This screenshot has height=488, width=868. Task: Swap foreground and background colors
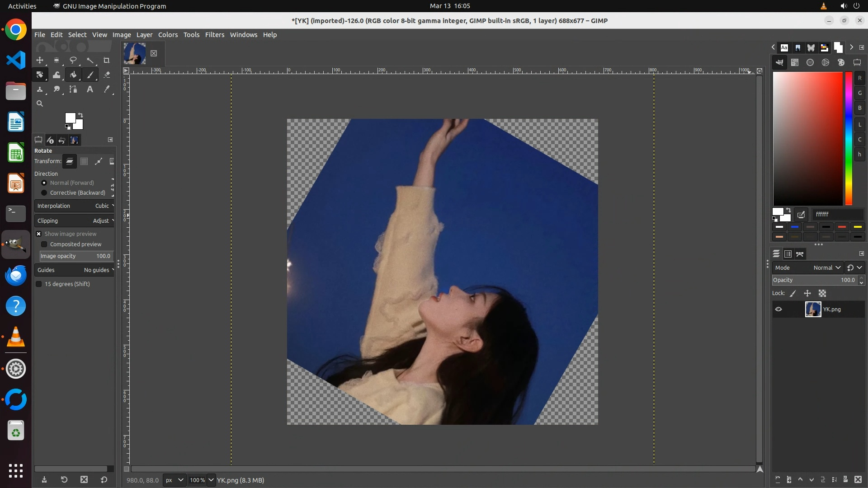[80, 115]
